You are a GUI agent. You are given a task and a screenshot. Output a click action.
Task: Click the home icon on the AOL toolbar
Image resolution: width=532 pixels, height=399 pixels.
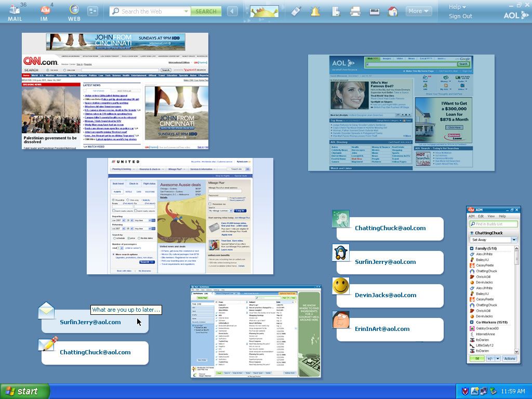coord(392,11)
